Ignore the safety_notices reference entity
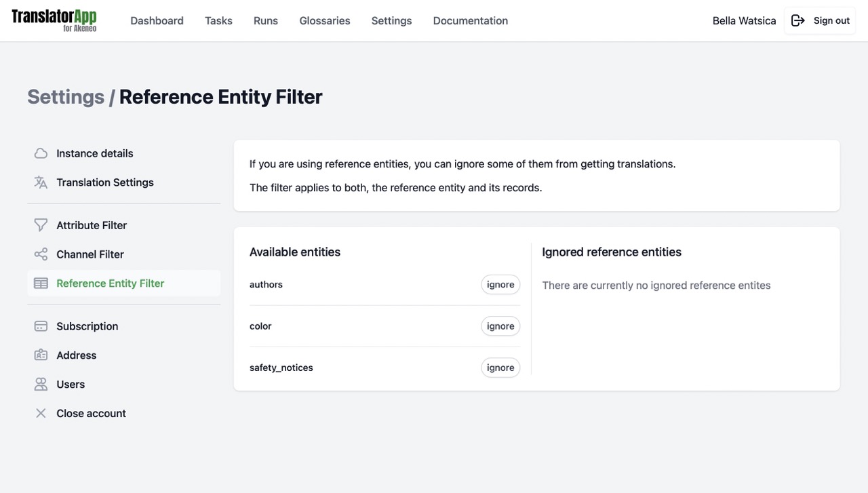 (500, 368)
